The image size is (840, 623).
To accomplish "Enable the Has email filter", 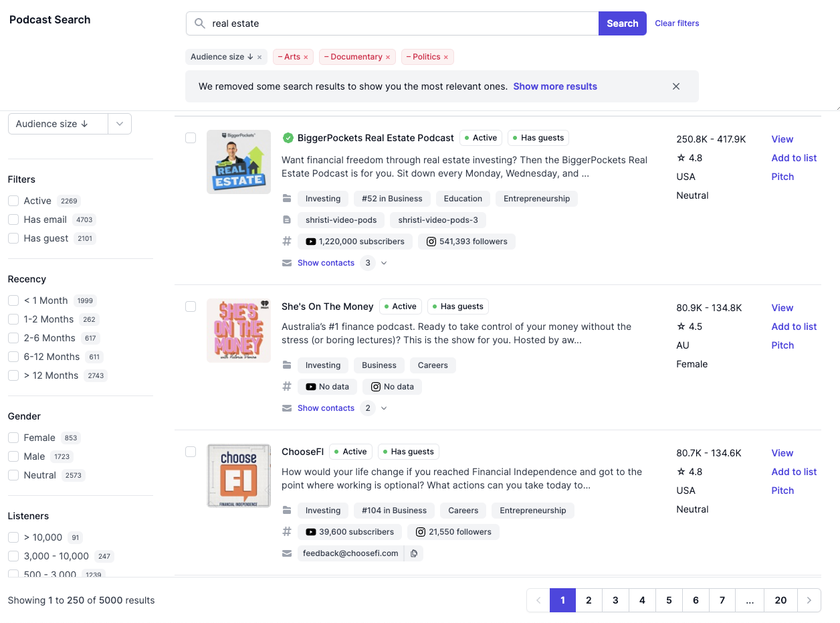I will pyautogui.click(x=13, y=219).
